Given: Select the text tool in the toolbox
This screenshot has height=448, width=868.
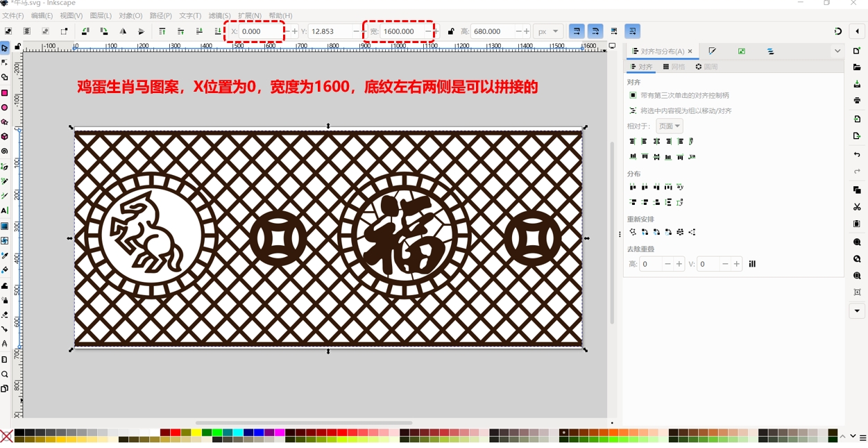Looking at the screenshot, I should tap(5, 210).
